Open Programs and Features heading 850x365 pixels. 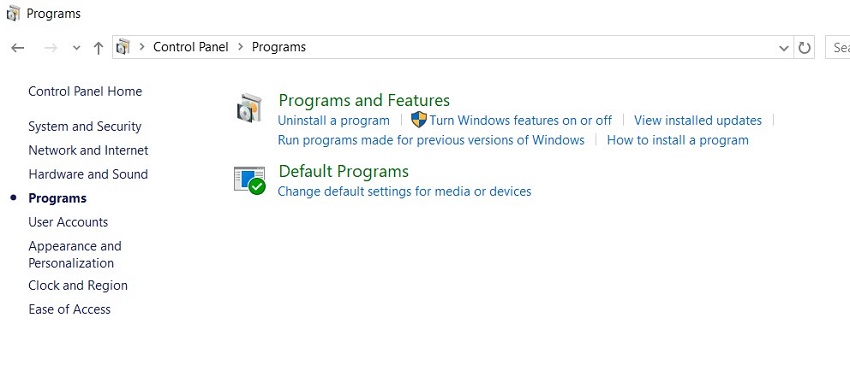[364, 100]
